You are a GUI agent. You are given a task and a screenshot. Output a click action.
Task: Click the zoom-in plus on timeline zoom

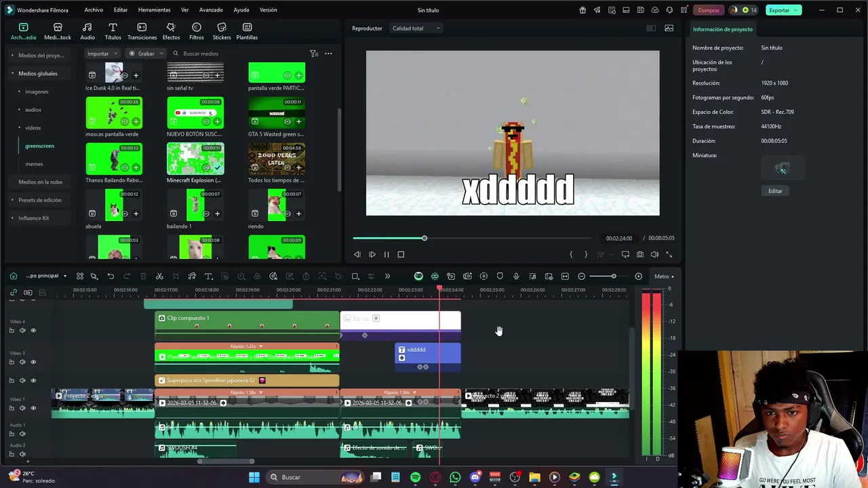click(x=638, y=277)
